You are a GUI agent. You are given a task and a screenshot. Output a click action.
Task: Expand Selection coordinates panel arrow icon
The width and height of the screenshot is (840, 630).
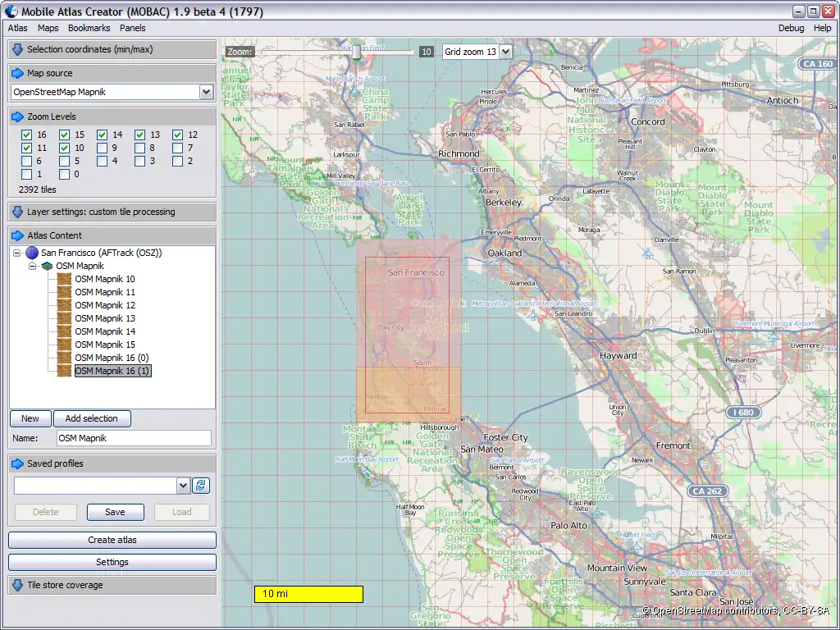click(17, 49)
